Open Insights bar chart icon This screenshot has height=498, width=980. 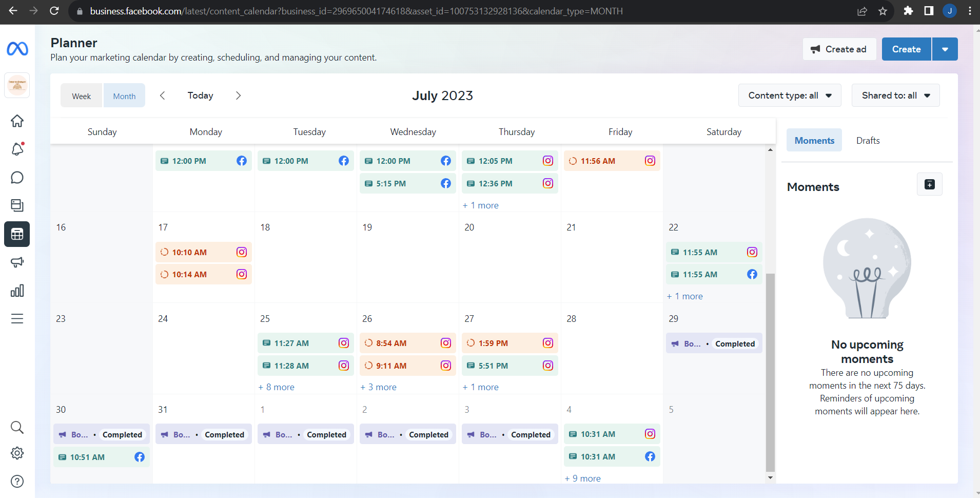coord(17,291)
